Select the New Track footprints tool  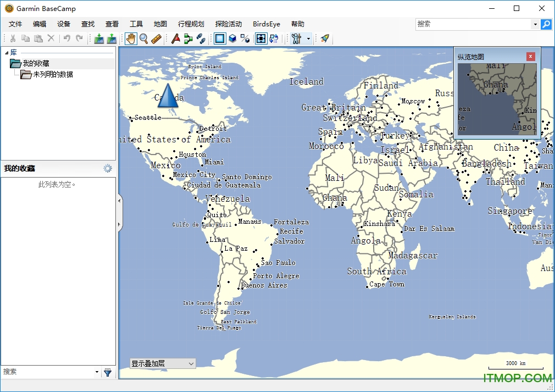pyautogui.click(x=201, y=38)
